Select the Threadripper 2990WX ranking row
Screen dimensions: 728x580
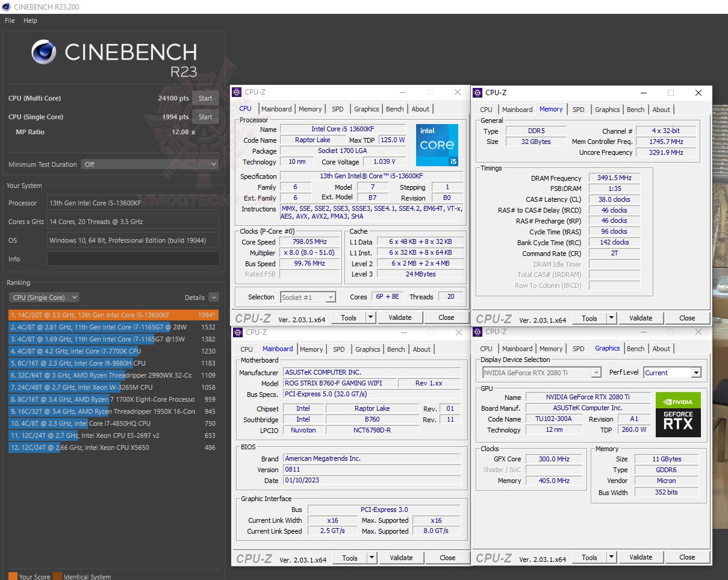pyautogui.click(x=113, y=375)
